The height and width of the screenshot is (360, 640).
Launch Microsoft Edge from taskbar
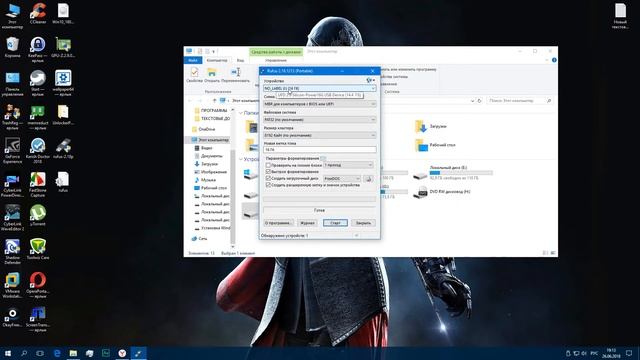tap(57, 353)
